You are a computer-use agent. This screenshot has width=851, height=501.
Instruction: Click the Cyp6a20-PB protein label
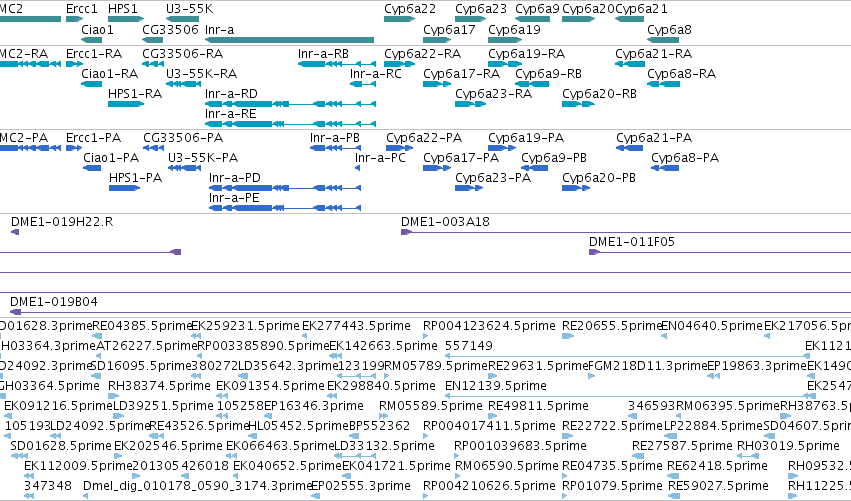click(599, 178)
